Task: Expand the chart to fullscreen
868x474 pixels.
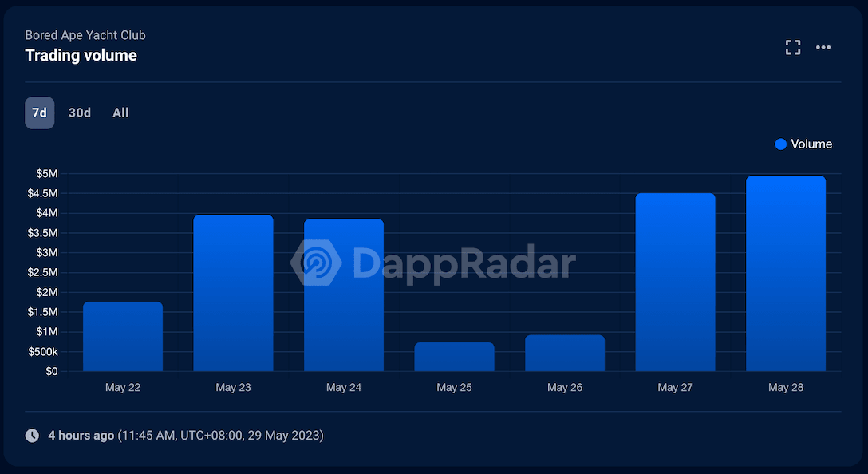Action: 793,48
